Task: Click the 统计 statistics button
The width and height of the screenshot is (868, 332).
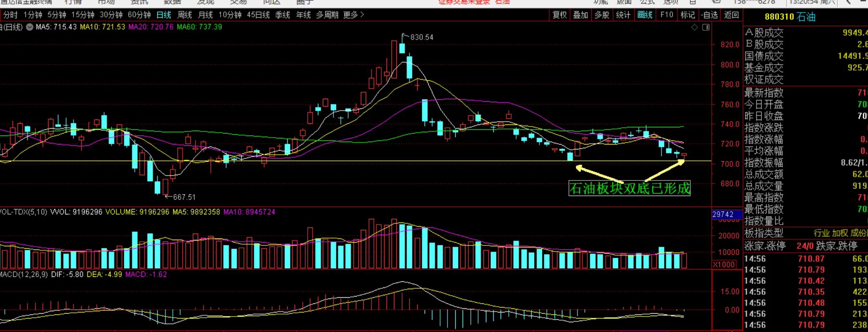Action: pos(623,15)
